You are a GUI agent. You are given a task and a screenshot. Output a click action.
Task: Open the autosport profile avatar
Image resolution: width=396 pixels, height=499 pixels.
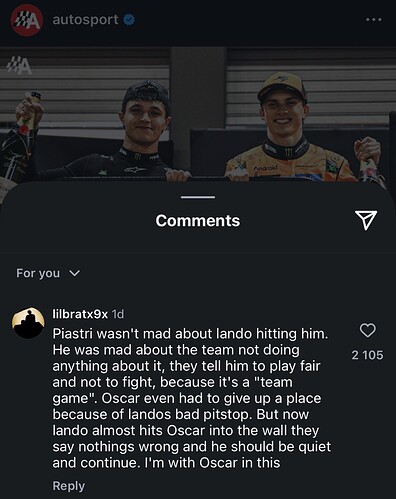[x=27, y=20]
